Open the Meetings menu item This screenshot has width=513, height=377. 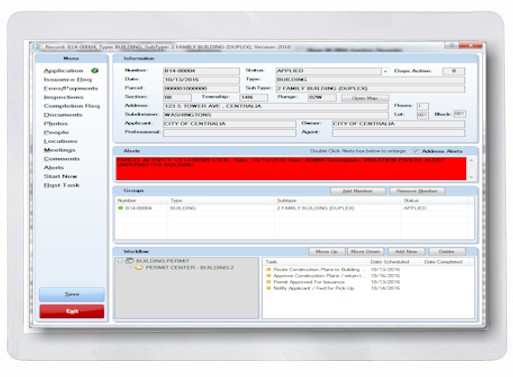[60, 150]
